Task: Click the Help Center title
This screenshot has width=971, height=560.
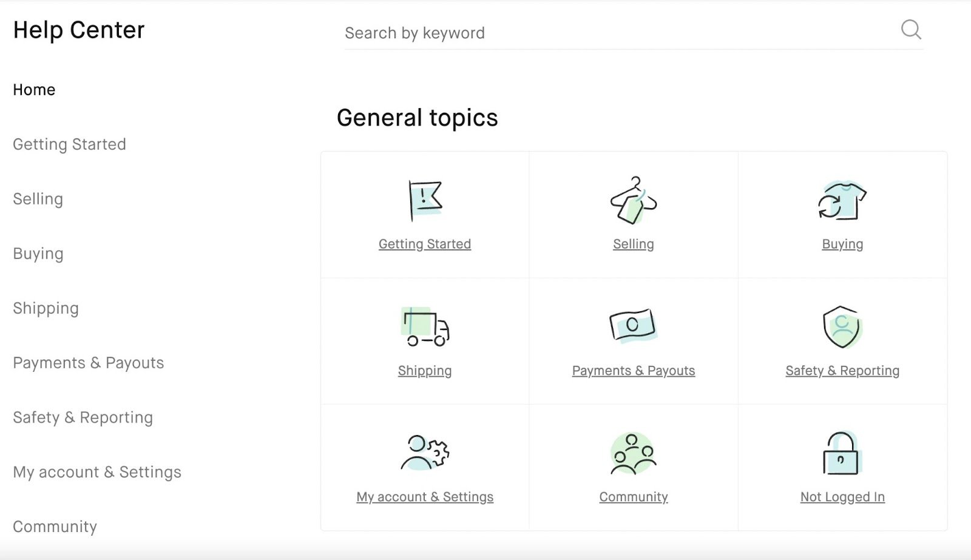Action: pos(78,30)
